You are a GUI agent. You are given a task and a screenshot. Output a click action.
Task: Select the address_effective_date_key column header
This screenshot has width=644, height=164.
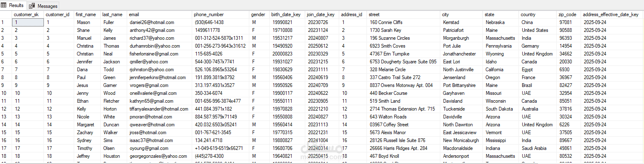[x=612, y=14]
